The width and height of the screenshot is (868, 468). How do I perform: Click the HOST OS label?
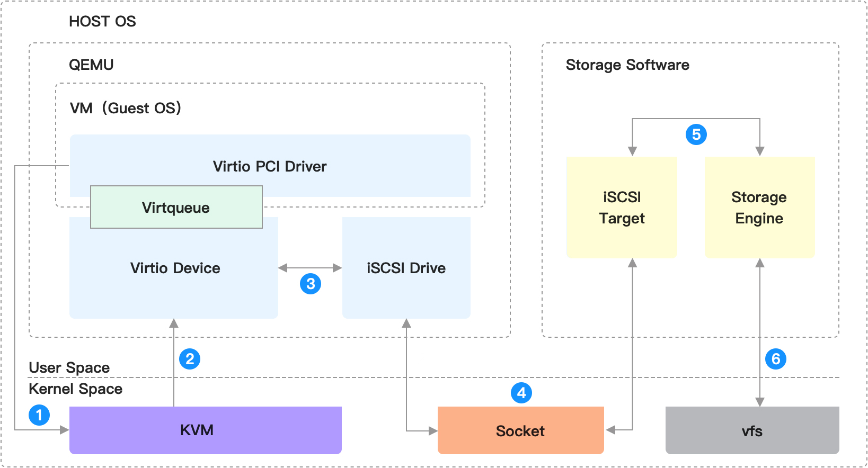click(x=102, y=21)
